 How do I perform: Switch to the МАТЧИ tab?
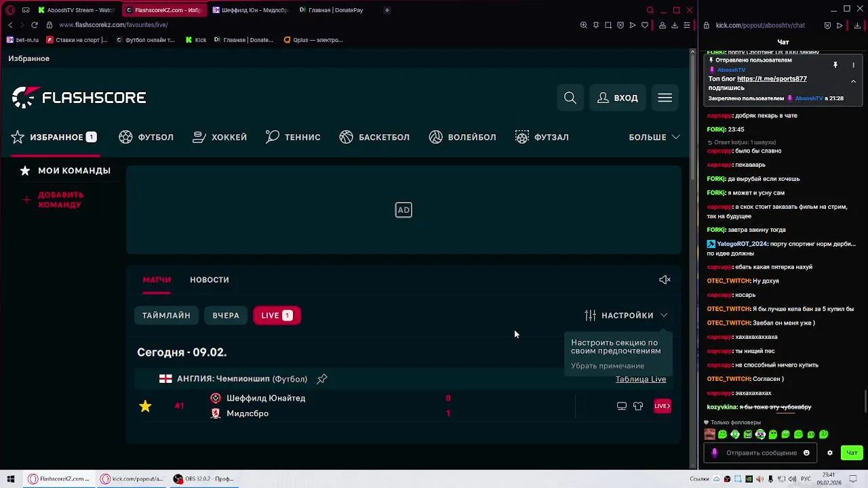157,280
